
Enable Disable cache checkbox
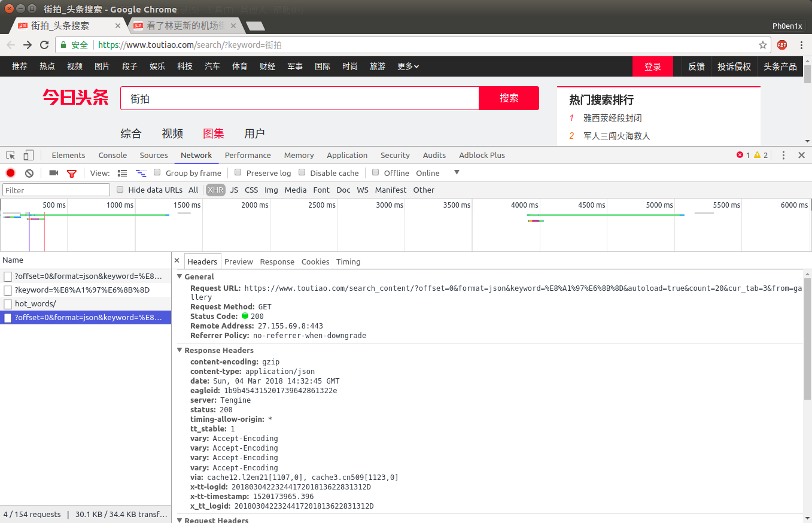302,172
